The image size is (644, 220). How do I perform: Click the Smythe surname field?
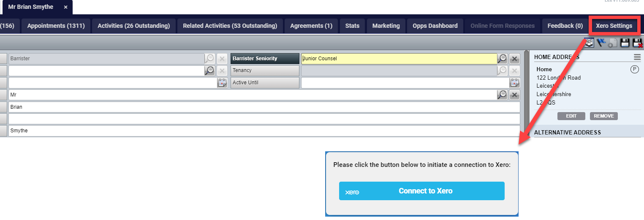tap(264, 131)
